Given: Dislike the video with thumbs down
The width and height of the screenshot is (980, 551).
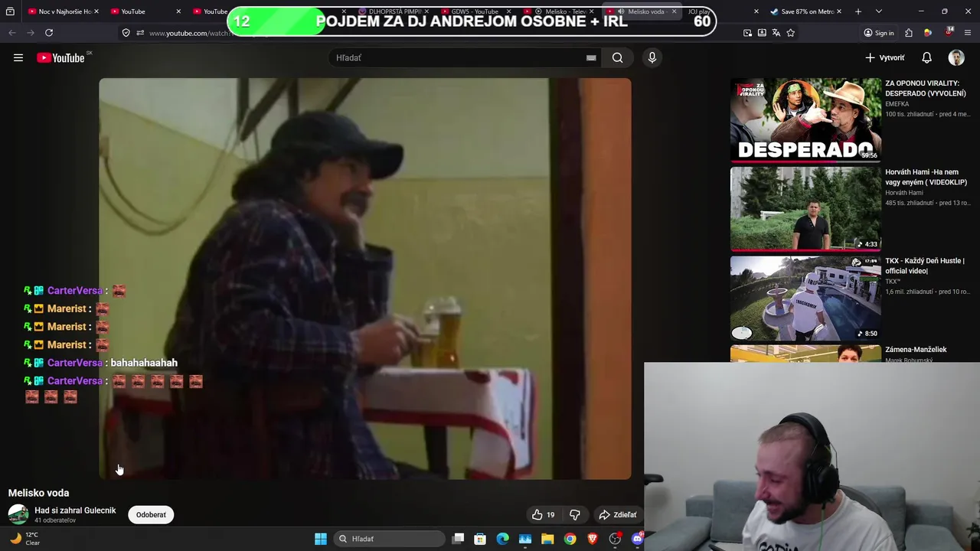Looking at the screenshot, I should 574,515.
